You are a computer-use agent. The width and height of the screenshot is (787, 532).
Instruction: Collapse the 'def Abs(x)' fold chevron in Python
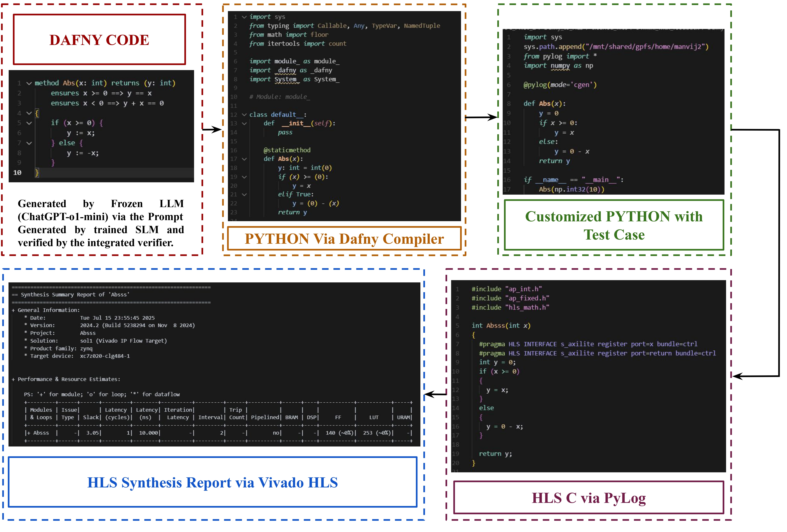[x=244, y=159]
